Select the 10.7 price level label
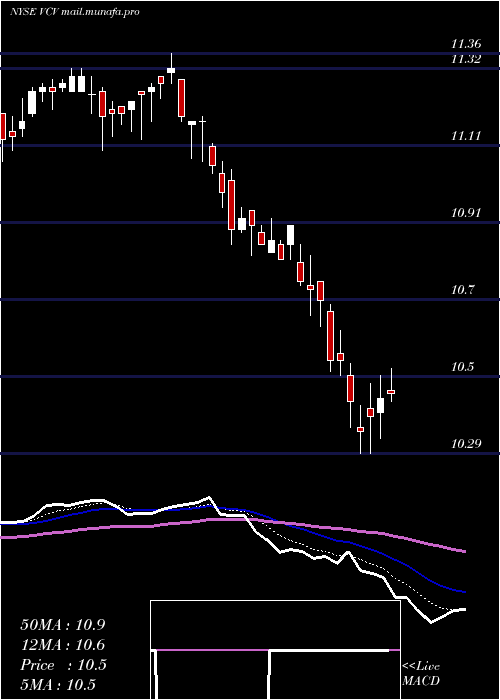The width and height of the screenshot is (500, 700). 462,290
